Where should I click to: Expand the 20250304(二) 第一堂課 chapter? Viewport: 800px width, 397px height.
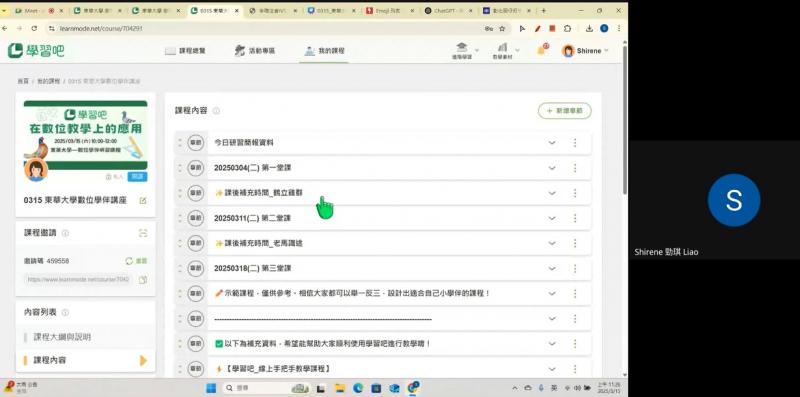coord(552,168)
